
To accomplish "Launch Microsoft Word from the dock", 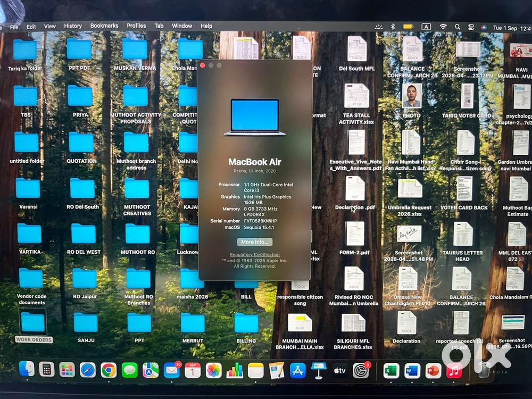I will tap(412, 371).
